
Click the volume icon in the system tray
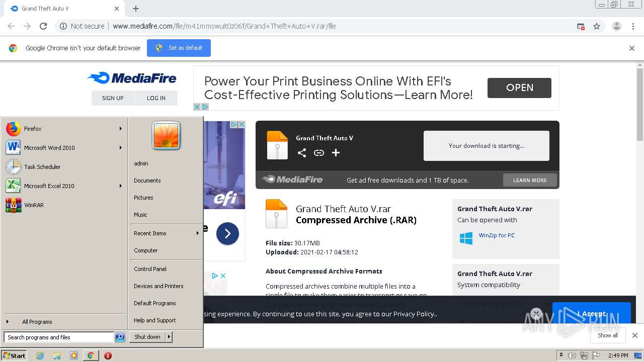point(572,355)
